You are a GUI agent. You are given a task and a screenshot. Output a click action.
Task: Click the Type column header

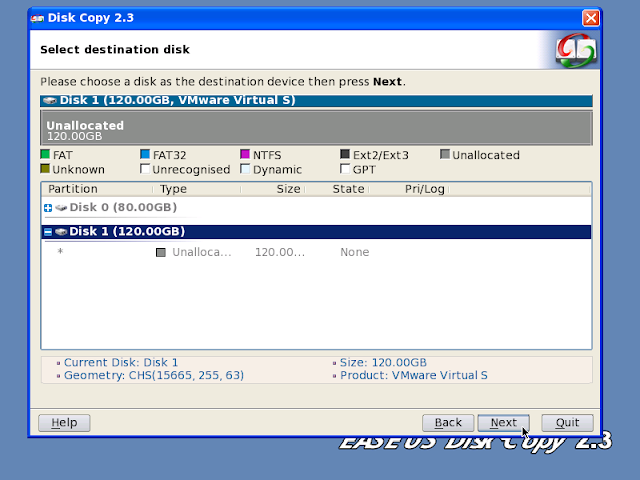[173, 189]
